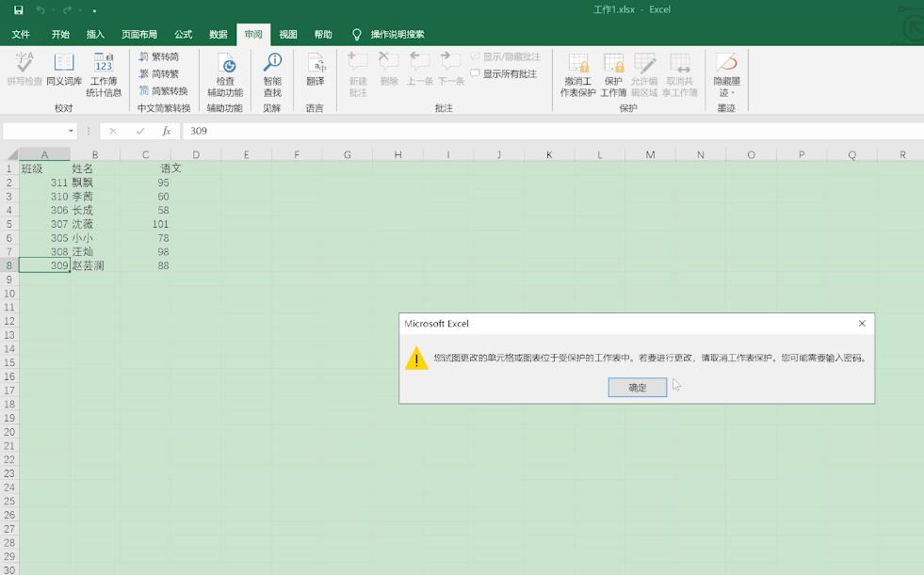Click the cancel X in the formula bar
The image size is (924, 575).
tap(112, 131)
